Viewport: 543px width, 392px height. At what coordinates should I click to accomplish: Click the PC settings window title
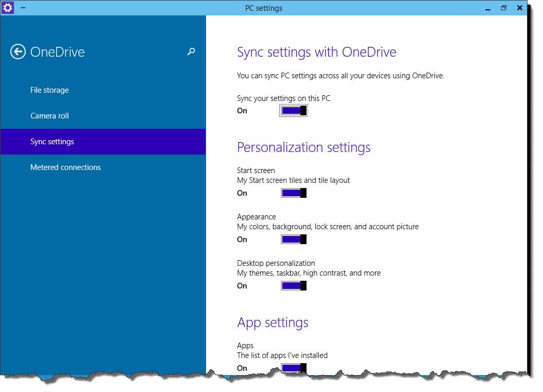[x=264, y=8]
